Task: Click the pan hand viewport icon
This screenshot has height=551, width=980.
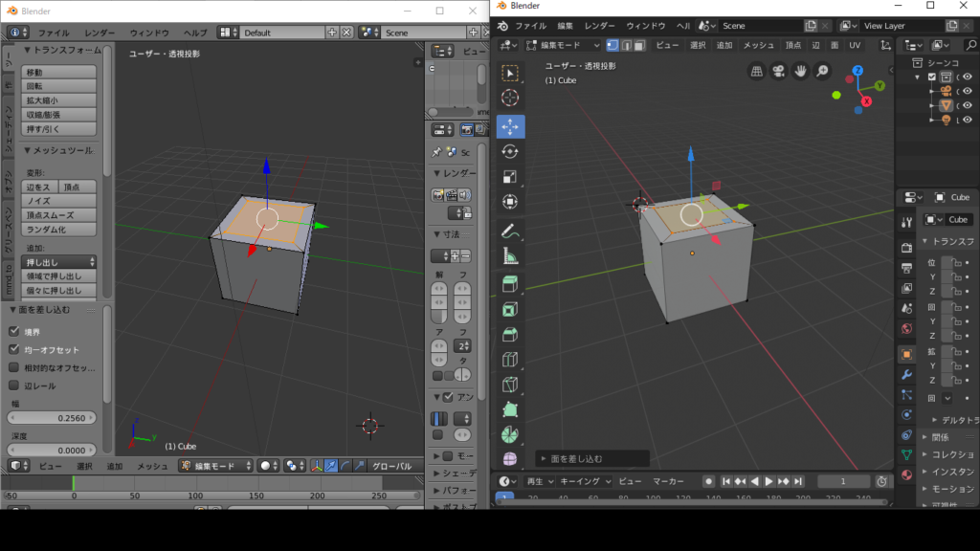Action: 799,71
